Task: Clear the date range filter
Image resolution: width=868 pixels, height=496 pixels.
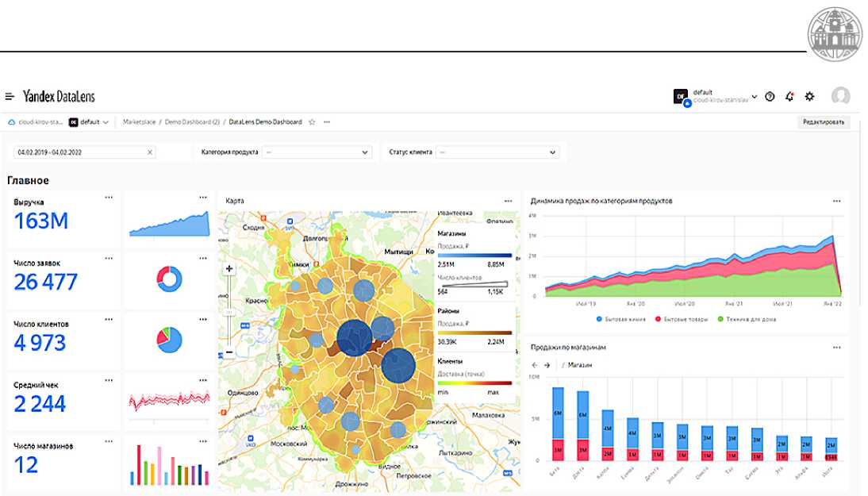Action: point(149,152)
